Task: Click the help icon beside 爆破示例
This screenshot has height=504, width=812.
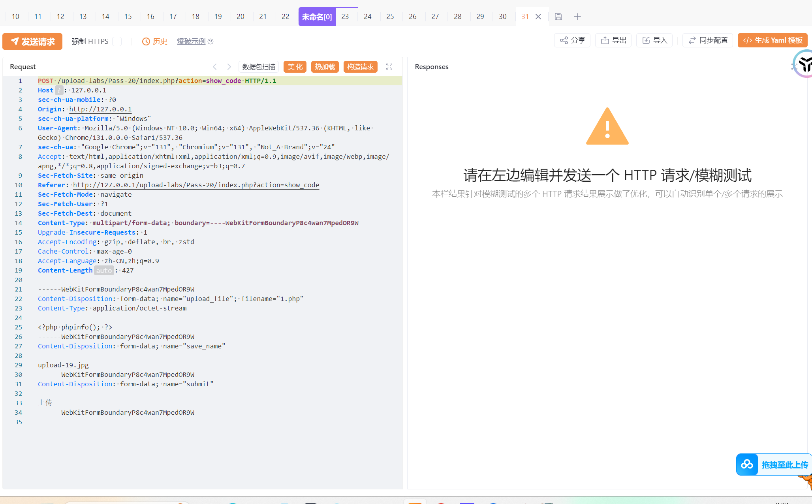Action: point(211,41)
